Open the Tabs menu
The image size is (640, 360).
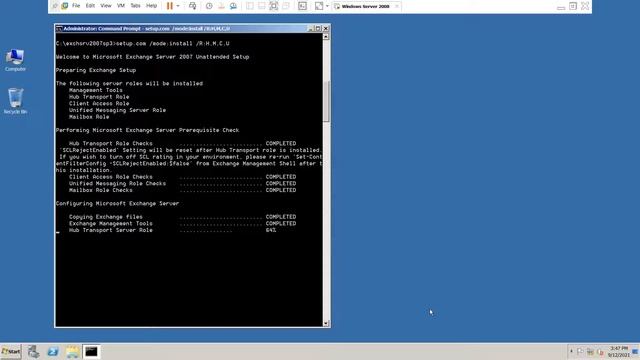click(x=135, y=6)
